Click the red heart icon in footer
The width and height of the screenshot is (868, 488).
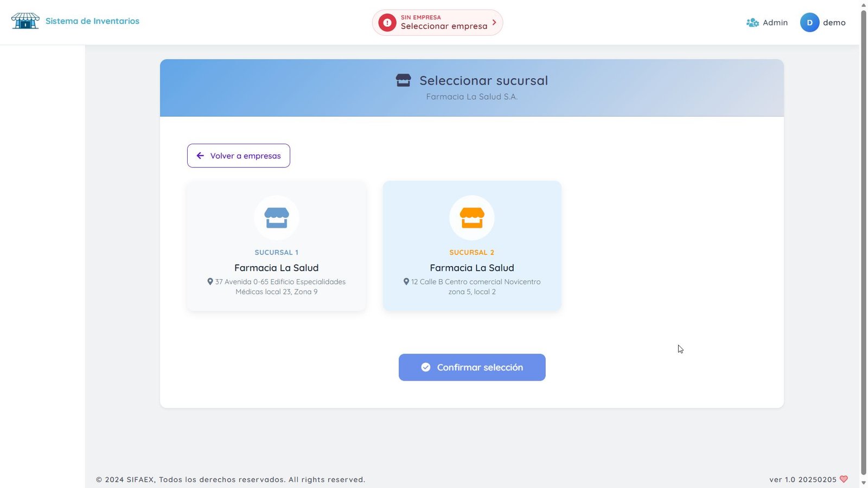844,479
